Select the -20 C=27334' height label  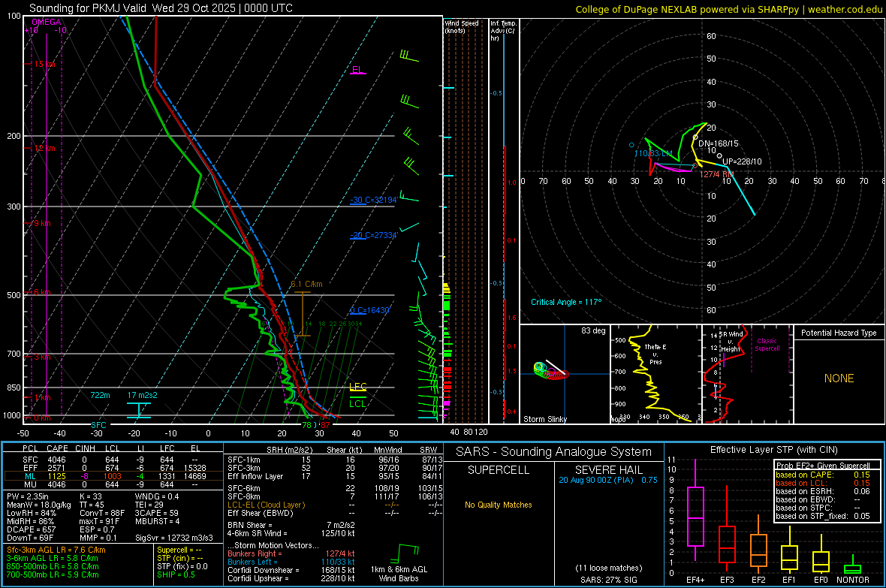tap(374, 235)
